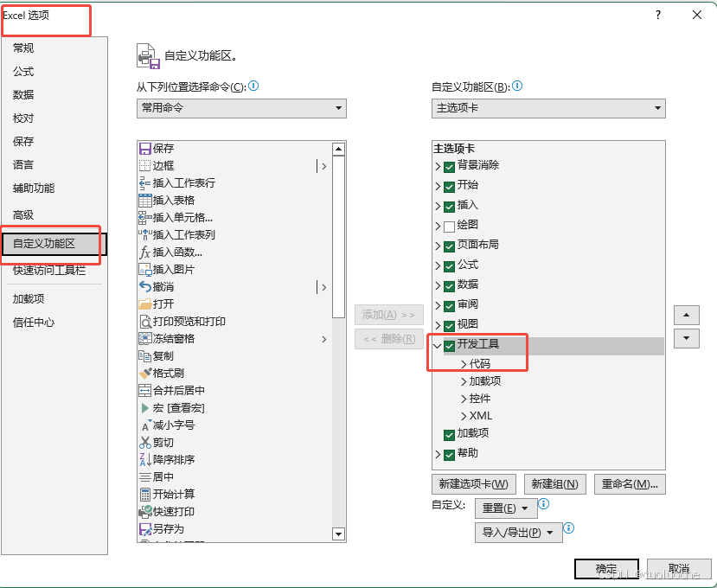This screenshot has width=717, height=588.
Task: Click the Insert Cells icon
Action: 145,218
